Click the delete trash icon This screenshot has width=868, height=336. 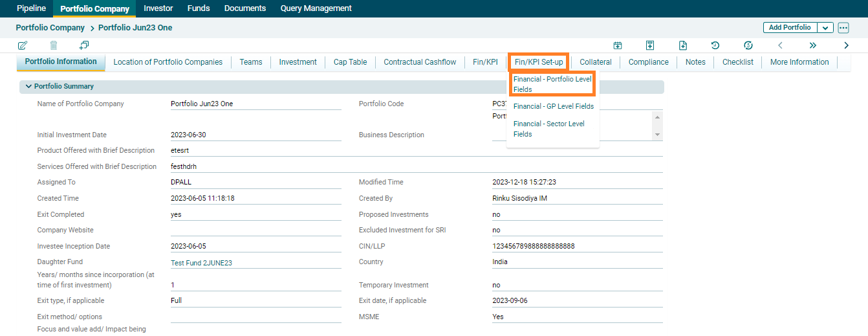(54, 45)
